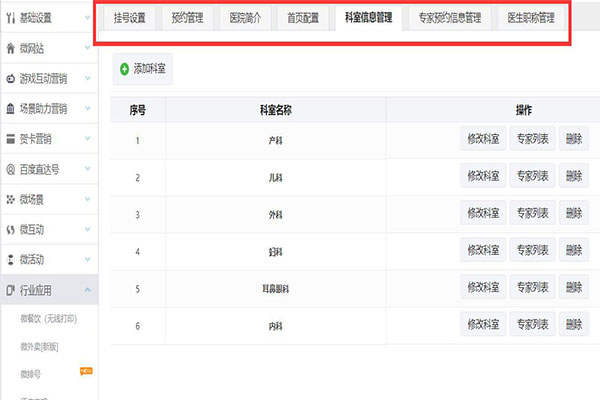600x400 pixels.
Task: Click 修改科室 for 耳鼻眼科
Action: pos(483,287)
